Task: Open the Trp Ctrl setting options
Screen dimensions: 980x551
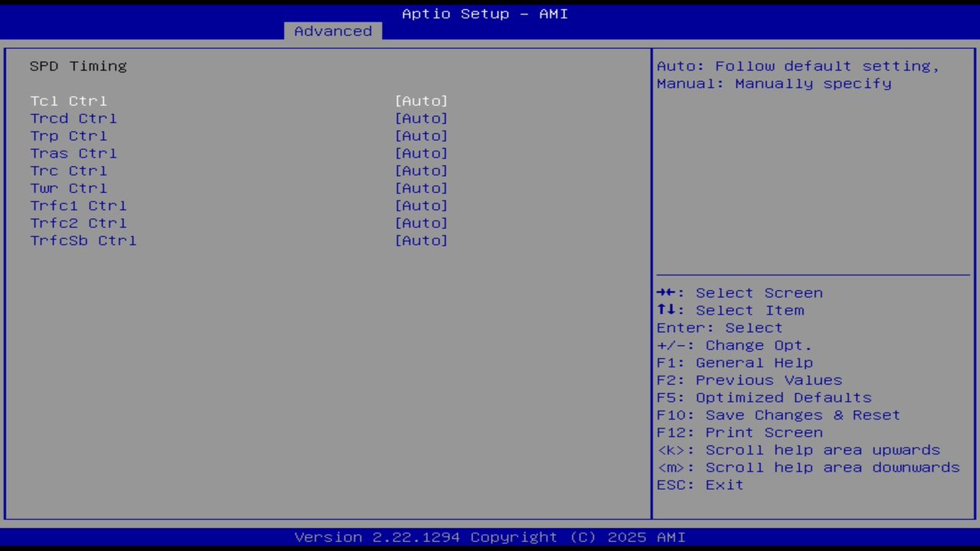Action: click(x=421, y=135)
